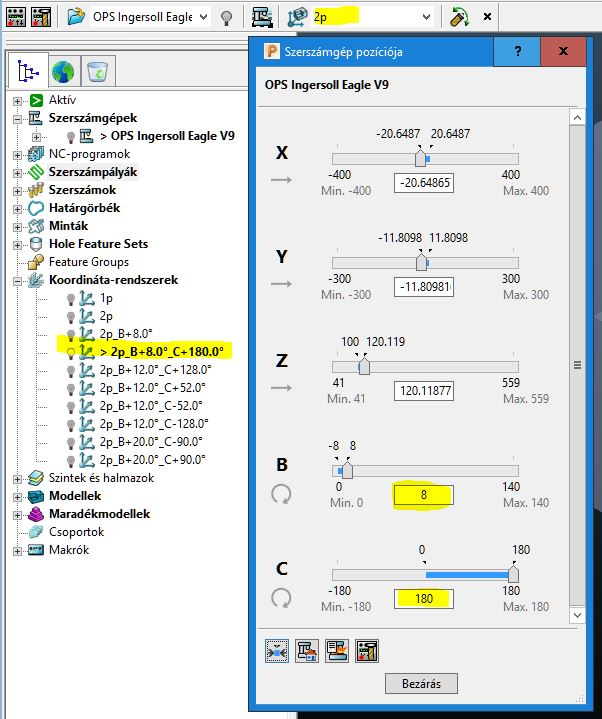Click the Modellek icon
This screenshot has width=602, height=719.
pyautogui.click(x=36, y=496)
